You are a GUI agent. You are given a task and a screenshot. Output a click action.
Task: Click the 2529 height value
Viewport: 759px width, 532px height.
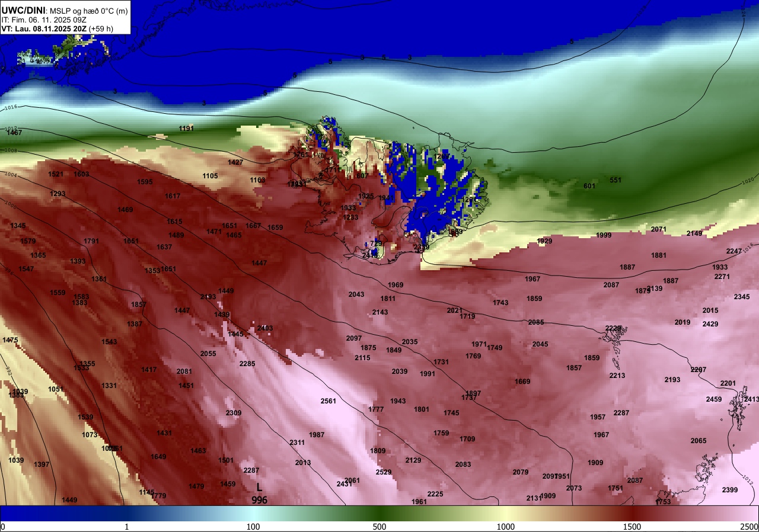pos(384,472)
